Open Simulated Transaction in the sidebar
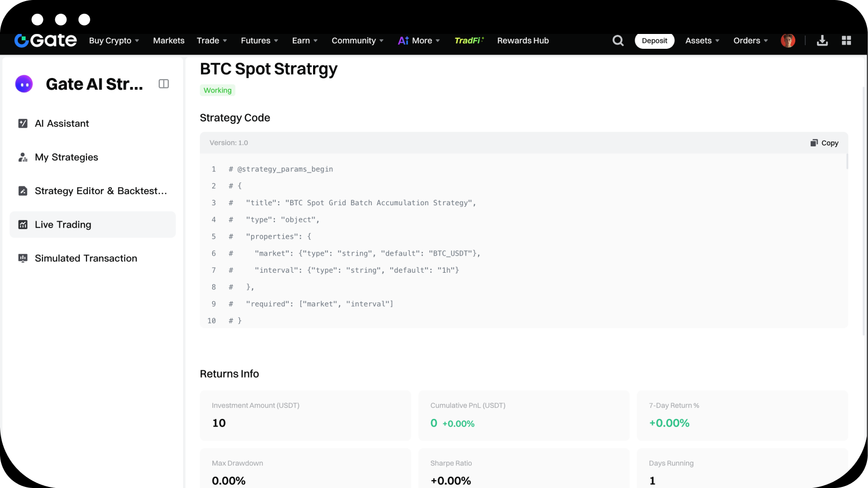 coord(93,258)
